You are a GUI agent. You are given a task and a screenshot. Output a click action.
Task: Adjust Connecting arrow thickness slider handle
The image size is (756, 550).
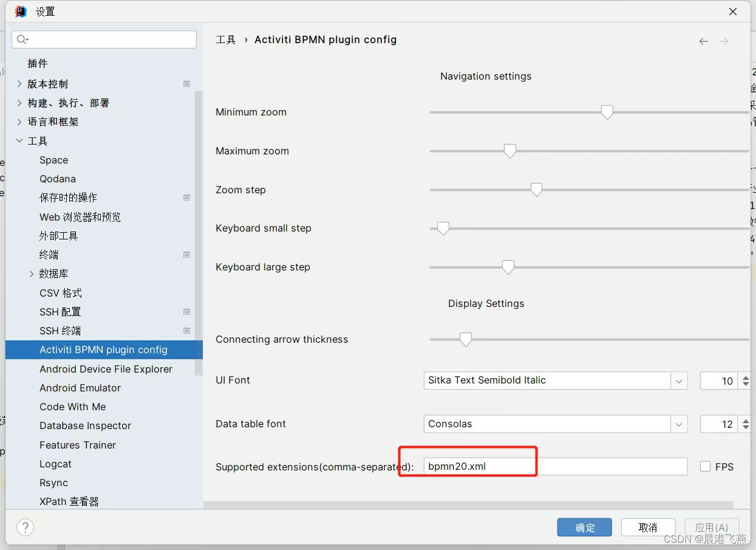tap(466, 340)
